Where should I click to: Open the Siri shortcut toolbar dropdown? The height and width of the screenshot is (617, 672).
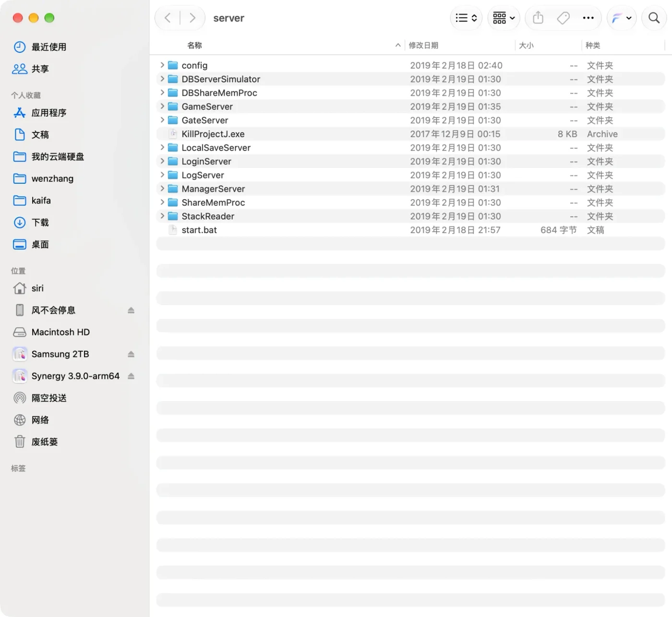pos(622,18)
